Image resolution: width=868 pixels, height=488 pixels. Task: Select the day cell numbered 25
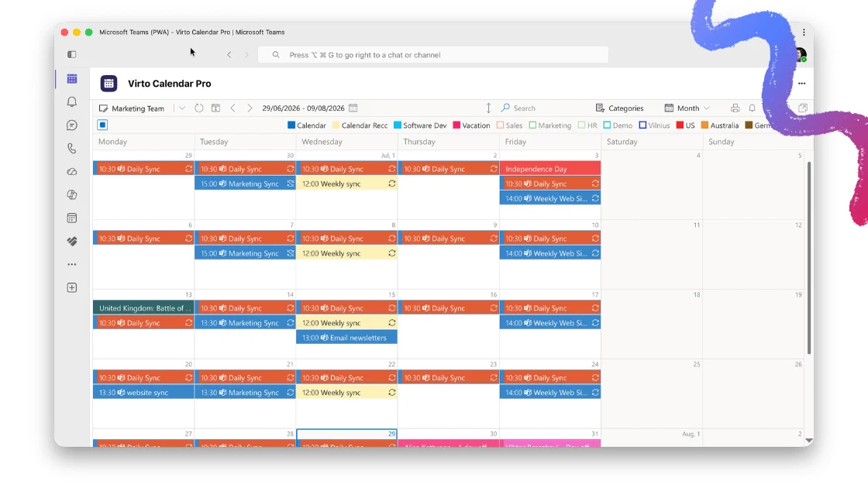tap(652, 394)
